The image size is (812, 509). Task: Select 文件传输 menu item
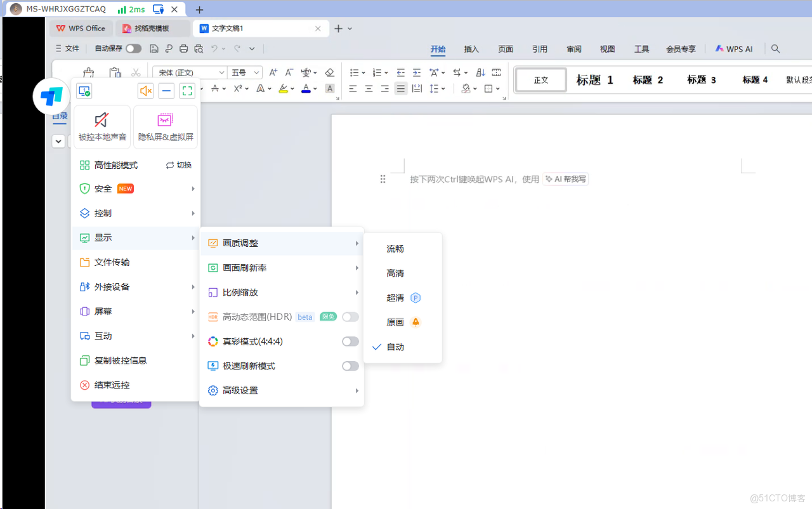[x=112, y=262]
